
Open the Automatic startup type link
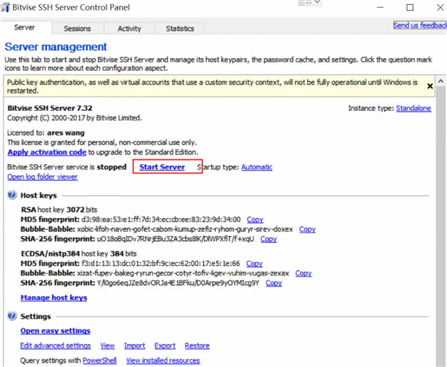coord(257,167)
